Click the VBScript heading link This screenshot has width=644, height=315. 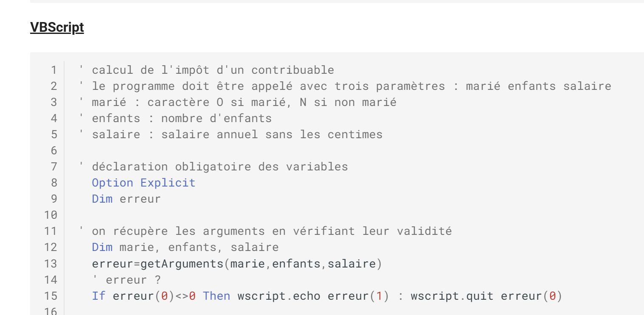(x=57, y=28)
